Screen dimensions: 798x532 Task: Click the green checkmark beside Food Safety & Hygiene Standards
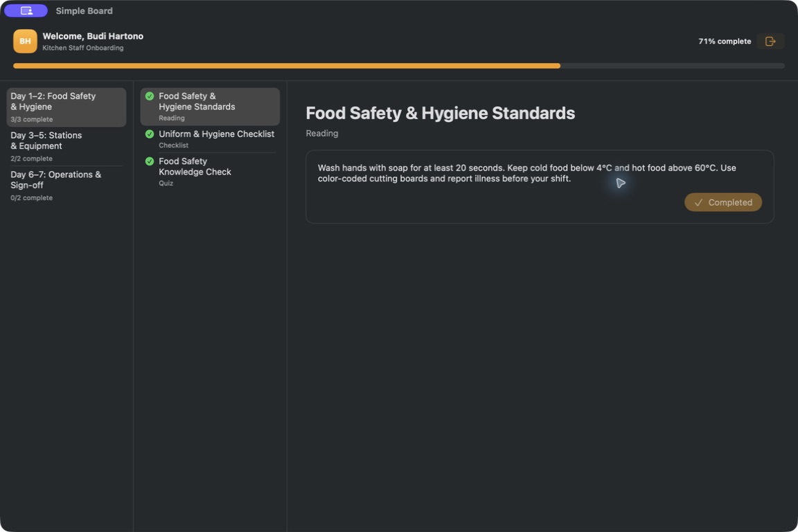tap(150, 96)
